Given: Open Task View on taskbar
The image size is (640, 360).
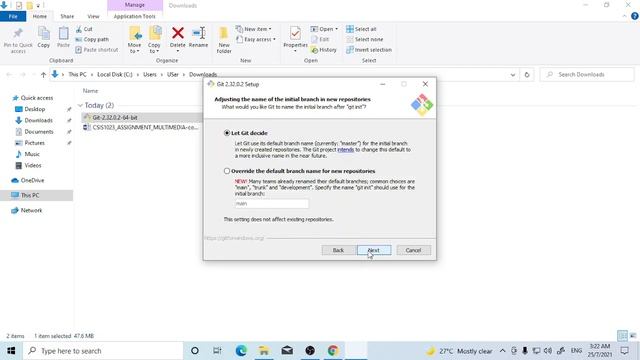Looking at the screenshot, I should 217,351.
